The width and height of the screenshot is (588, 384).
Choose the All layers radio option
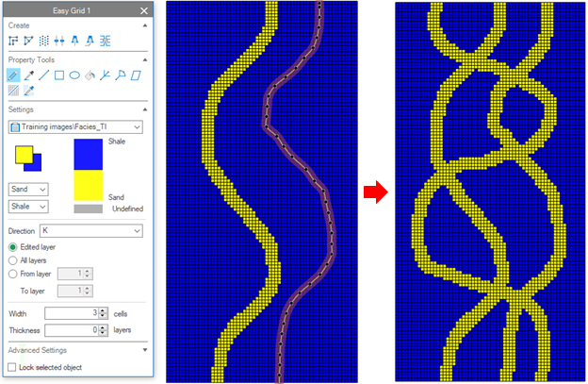point(12,260)
